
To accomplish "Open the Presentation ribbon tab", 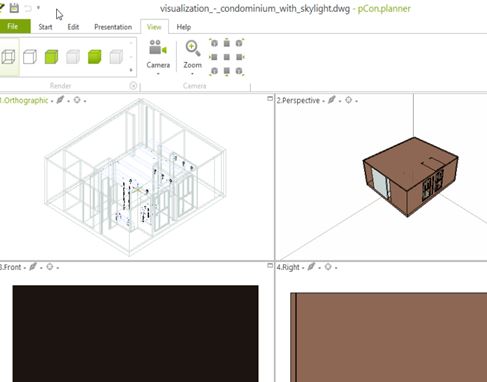I will pos(113,27).
